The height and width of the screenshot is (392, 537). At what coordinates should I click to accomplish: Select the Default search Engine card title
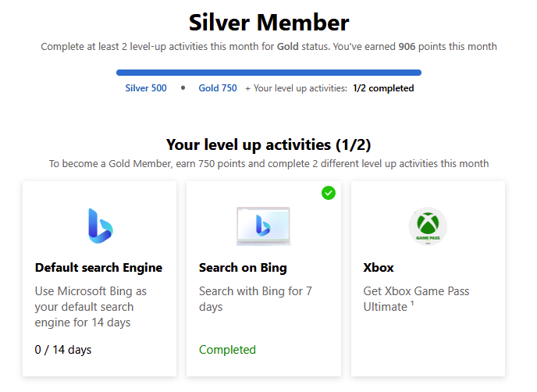(98, 268)
